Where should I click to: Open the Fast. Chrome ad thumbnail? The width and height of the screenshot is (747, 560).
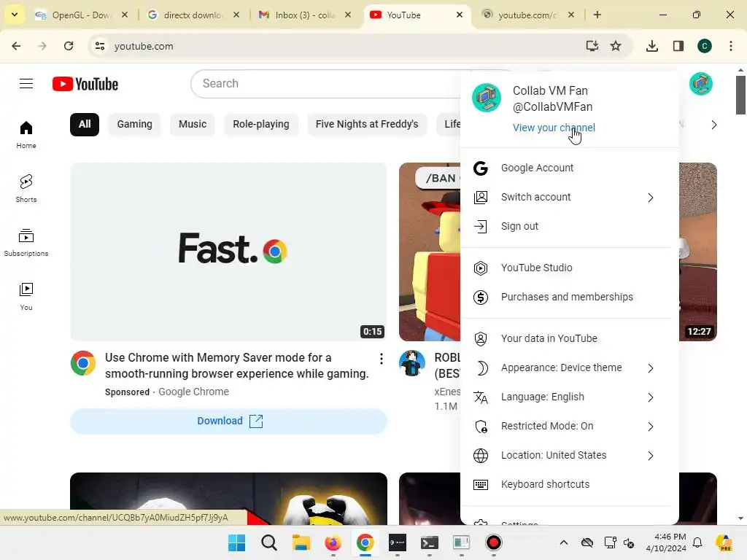coord(228,252)
